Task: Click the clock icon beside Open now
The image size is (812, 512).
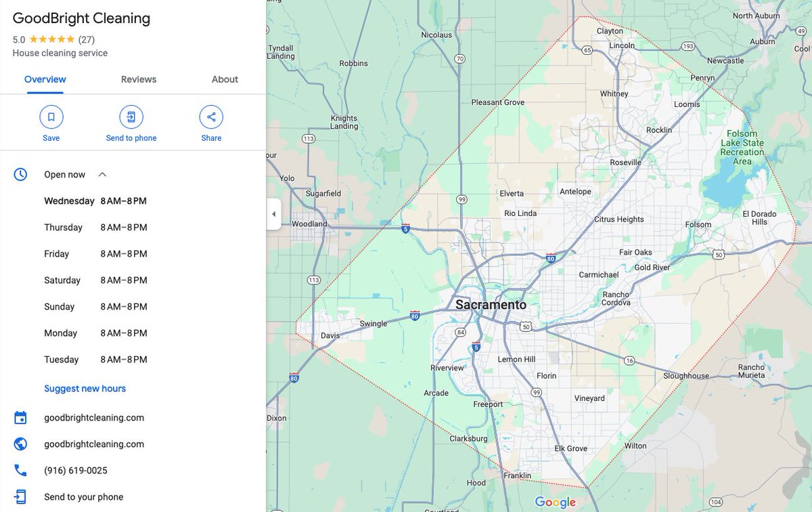Action: tap(21, 175)
